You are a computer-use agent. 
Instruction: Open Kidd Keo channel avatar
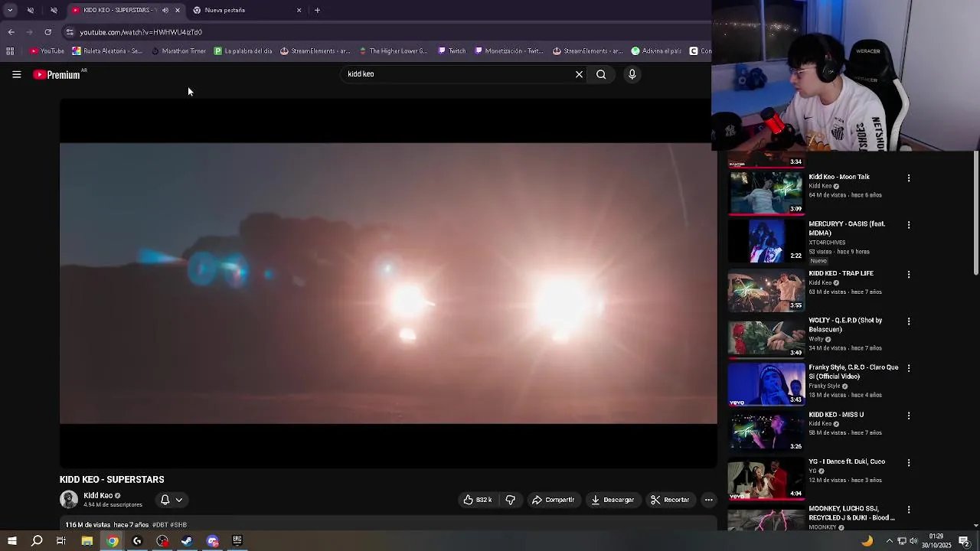point(69,500)
